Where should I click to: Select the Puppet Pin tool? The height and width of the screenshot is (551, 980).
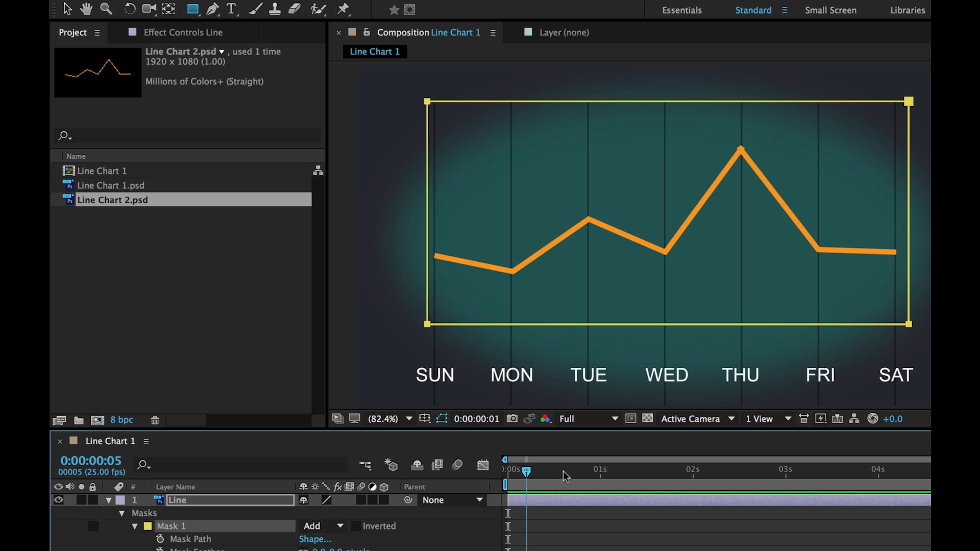[x=344, y=9]
